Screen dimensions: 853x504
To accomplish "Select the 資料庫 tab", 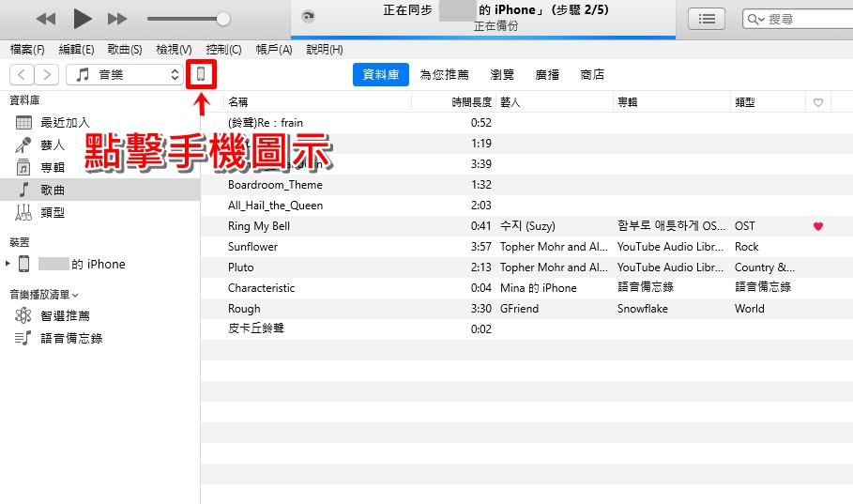I will point(381,74).
